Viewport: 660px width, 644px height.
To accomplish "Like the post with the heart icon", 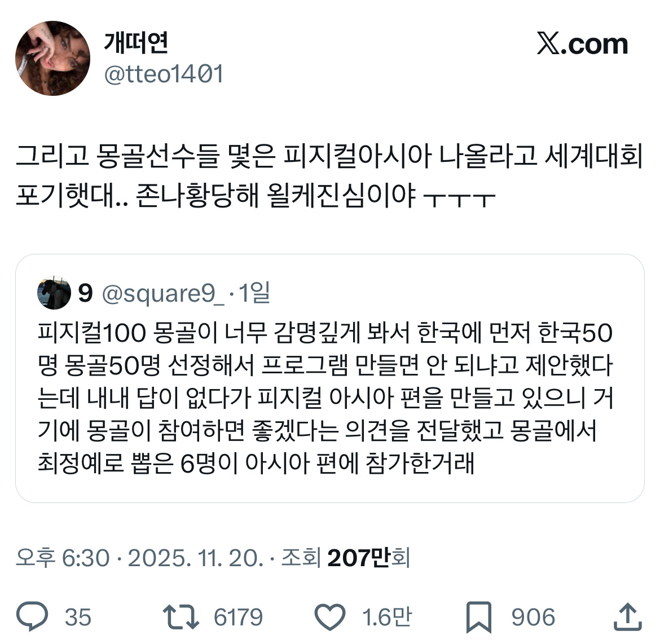I will (x=330, y=617).
